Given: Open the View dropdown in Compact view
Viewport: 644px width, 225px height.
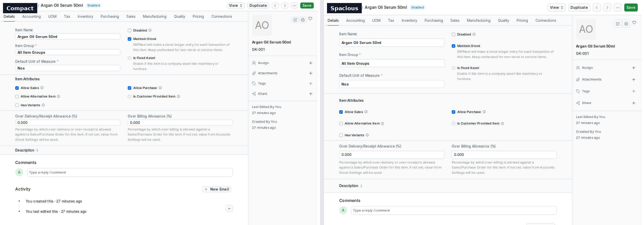Looking at the screenshot, I should point(235,5).
